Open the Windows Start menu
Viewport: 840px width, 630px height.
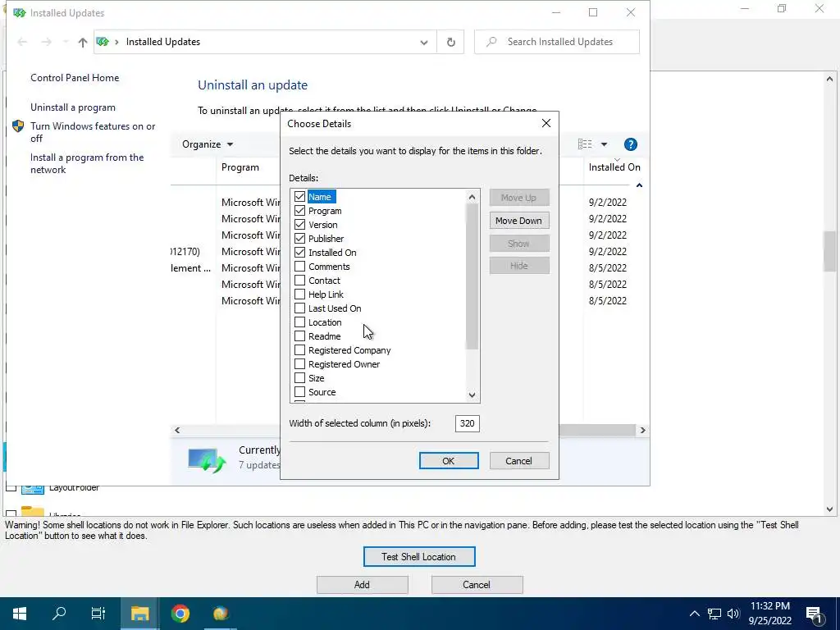pos(20,614)
